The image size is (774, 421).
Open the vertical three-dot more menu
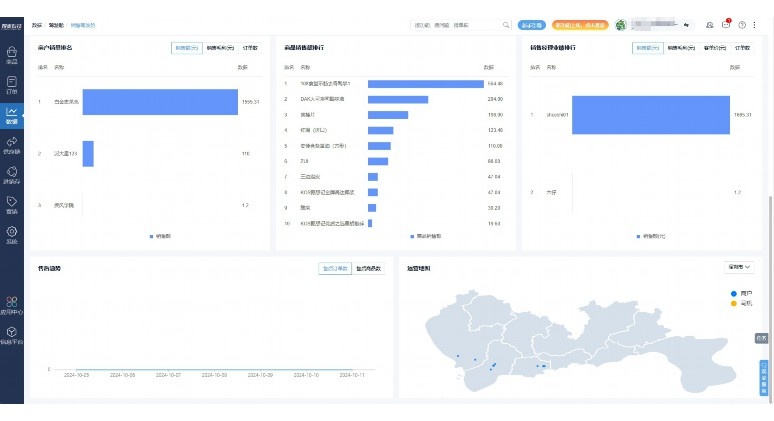click(x=754, y=25)
